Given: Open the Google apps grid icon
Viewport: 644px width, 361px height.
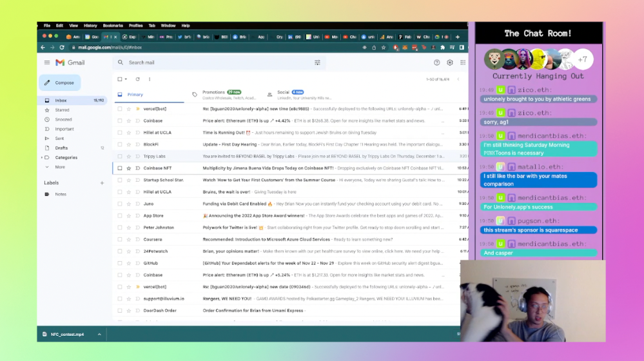Looking at the screenshot, I should [463, 63].
